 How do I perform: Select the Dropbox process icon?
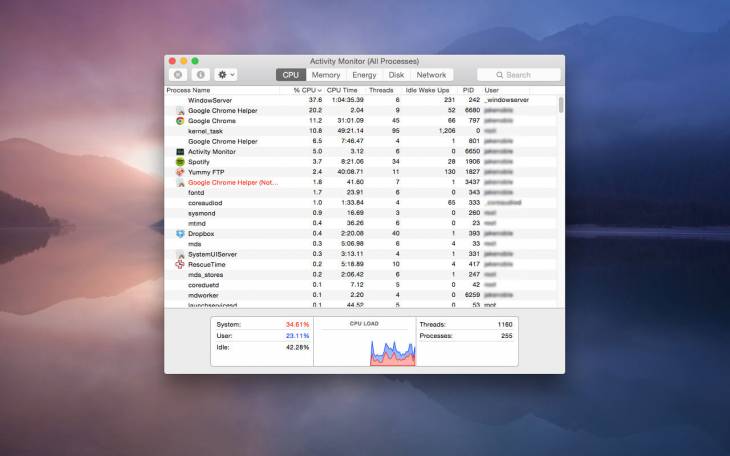[x=180, y=234]
